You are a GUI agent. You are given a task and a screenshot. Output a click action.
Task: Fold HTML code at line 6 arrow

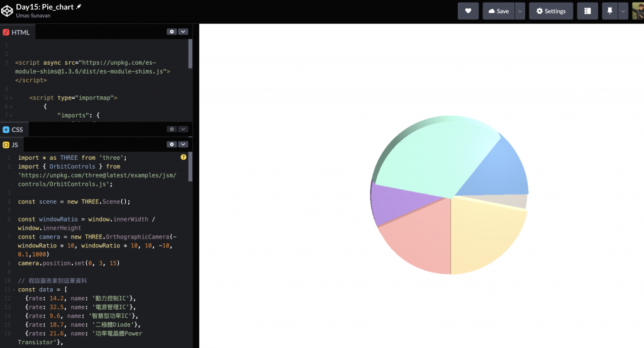[11, 106]
